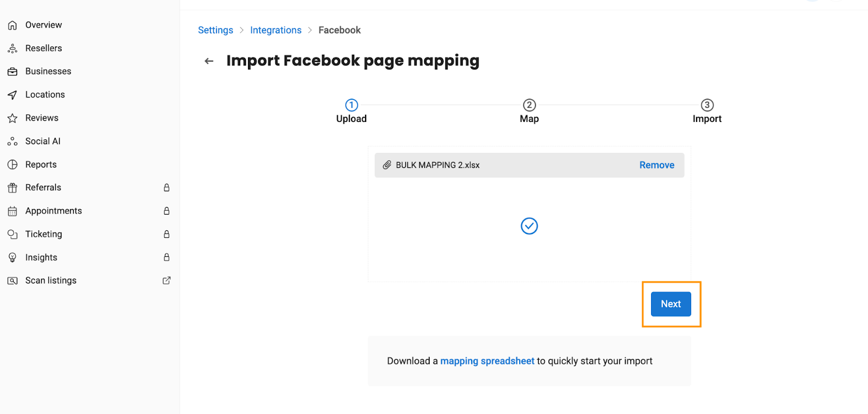Click the lock icon beside Appointments
Screen dimensions: 868x414
[167, 211]
